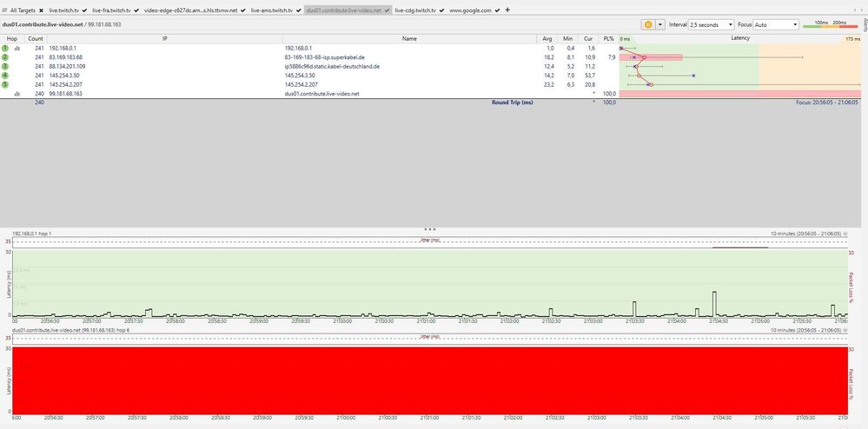Click the Latency graph column header
The image size is (868, 429).
pyautogui.click(x=740, y=38)
